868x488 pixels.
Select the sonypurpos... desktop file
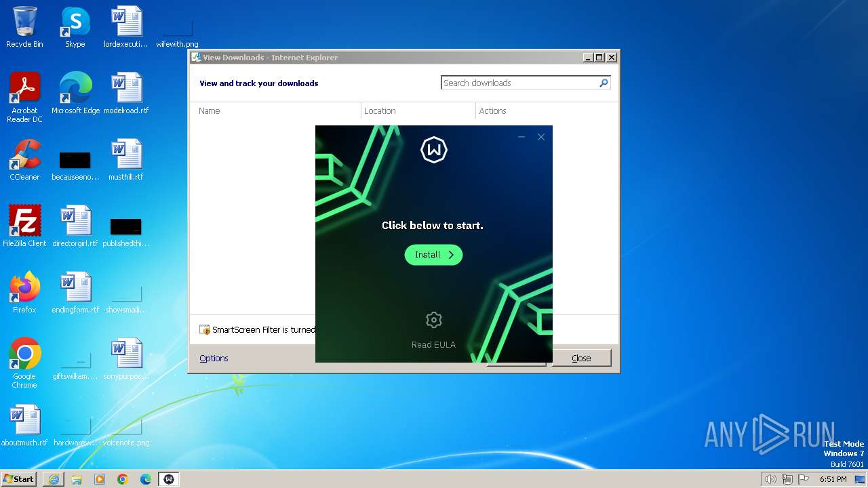tap(126, 359)
